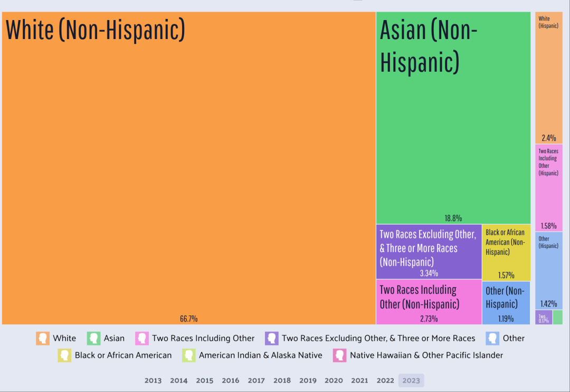This screenshot has height=392, width=570.
Task: Click the American Indian & Alaska Native legend icon
Action: [189, 355]
